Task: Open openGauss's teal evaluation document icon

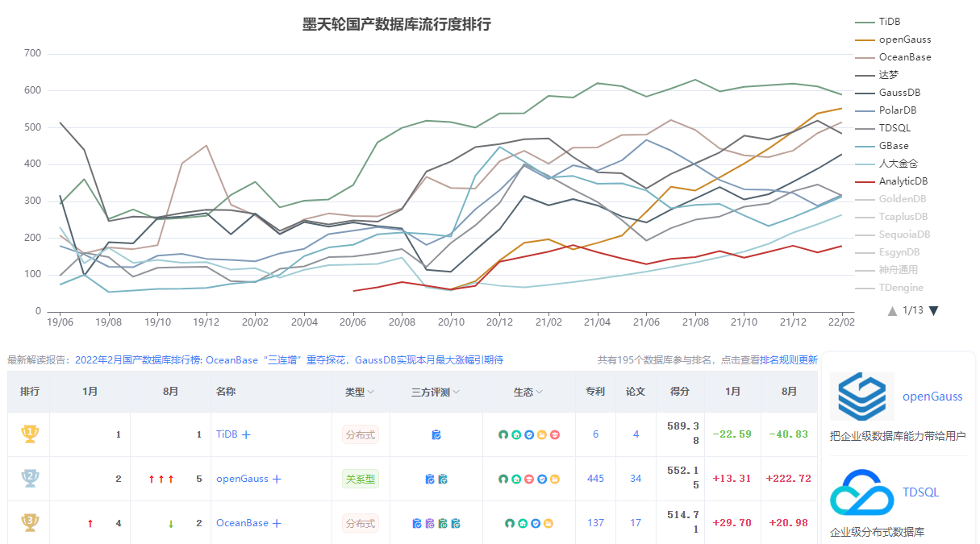Action: (443, 479)
